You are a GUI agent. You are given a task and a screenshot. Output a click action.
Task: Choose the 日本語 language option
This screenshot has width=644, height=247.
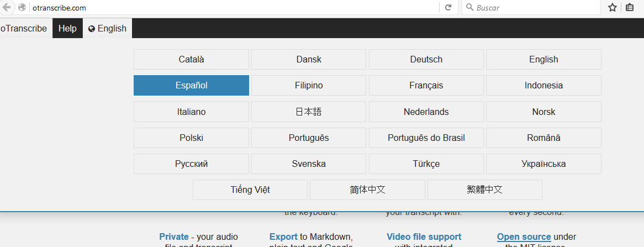(308, 112)
